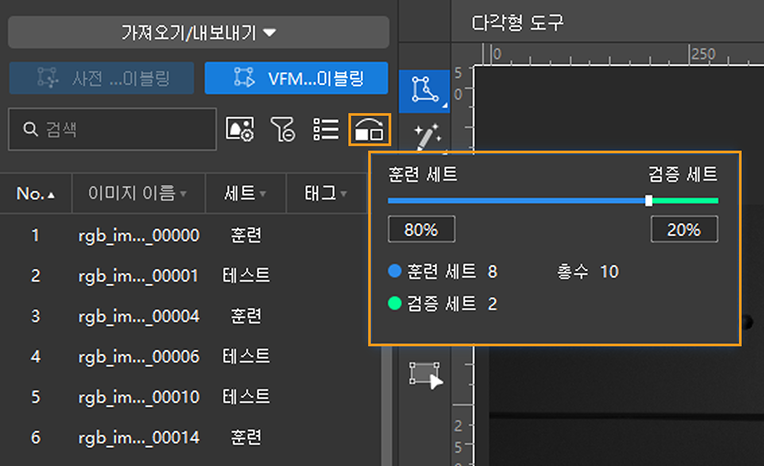
Task: Open the image preview settings icon
Action: 240,130
